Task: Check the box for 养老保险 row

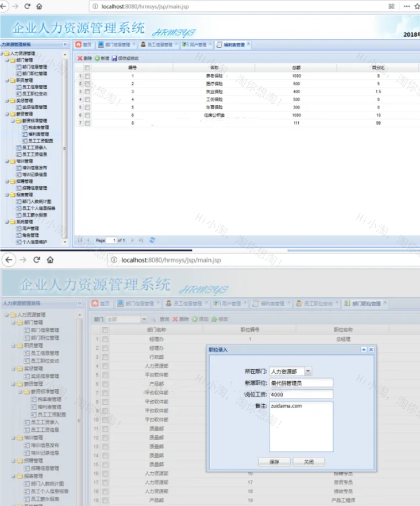Action: click(x=88, y=76)
